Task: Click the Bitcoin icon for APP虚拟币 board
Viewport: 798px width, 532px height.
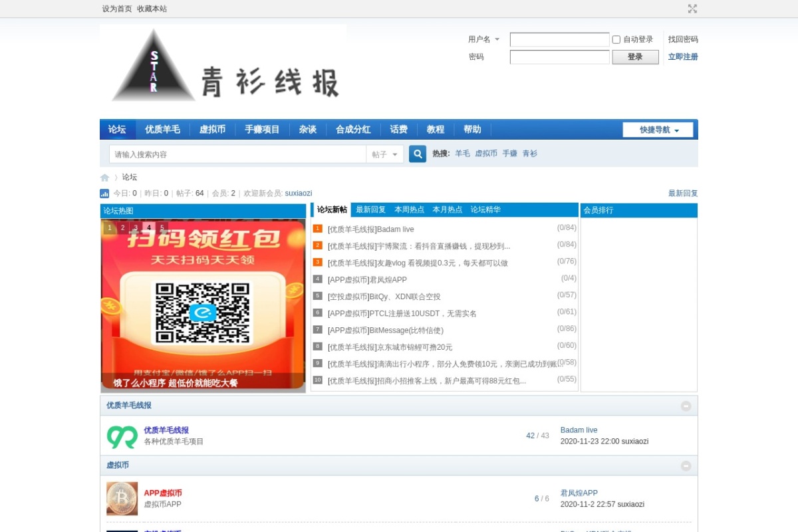Action: pyautogui.click(x=120, y=498)
